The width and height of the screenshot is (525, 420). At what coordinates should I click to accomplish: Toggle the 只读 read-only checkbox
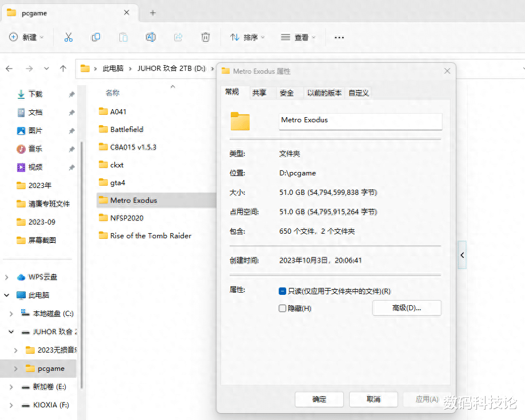coord(282,291)
